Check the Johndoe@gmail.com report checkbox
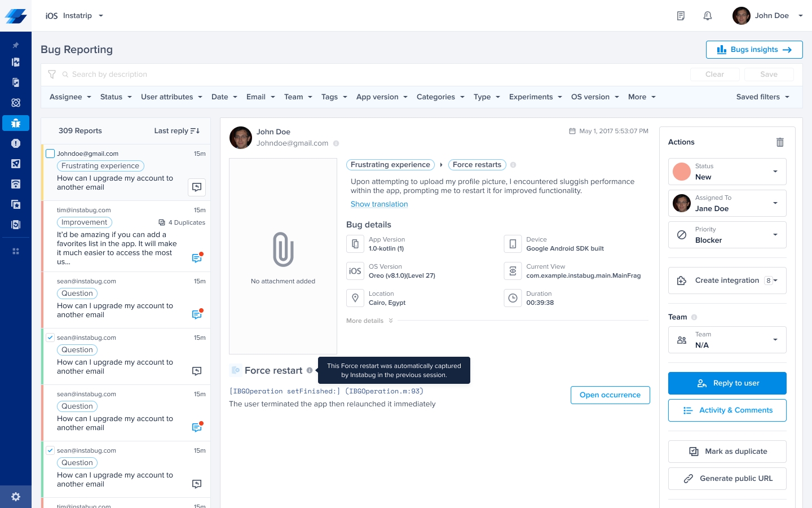This screenshot has width=812, height=508. tap(50, 154)
